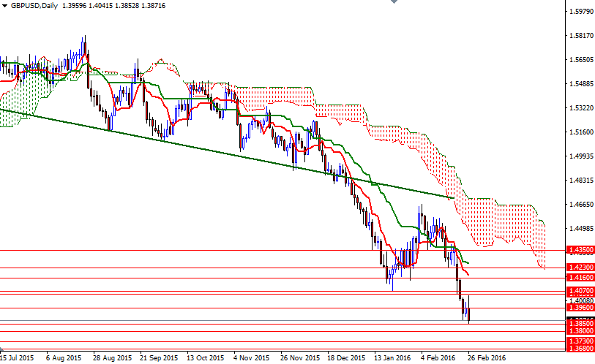595x364 pixels.
Task: Select the 1.36800 price level label
Action: [x=580, y=348]
